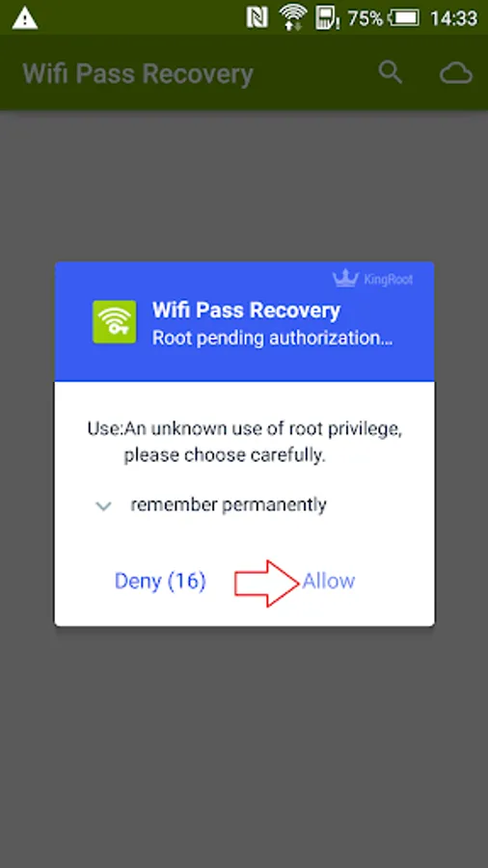The image size is (488, 868).
Task: Tap the NFC status icon
Action: tap(258, 18)
